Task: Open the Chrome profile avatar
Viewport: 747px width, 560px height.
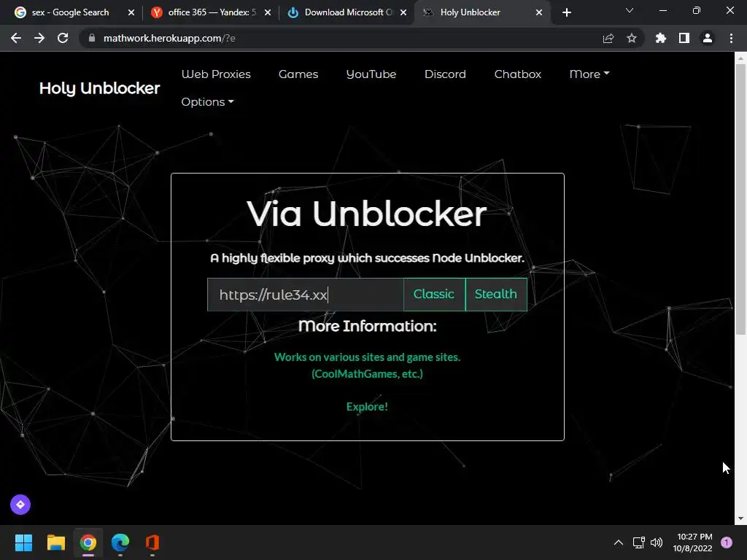Action: point(708,38)
